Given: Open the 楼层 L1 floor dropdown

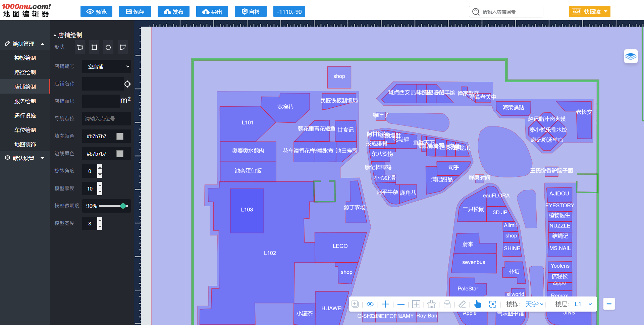Looking at the screenshot, I should tap(583, 304).
